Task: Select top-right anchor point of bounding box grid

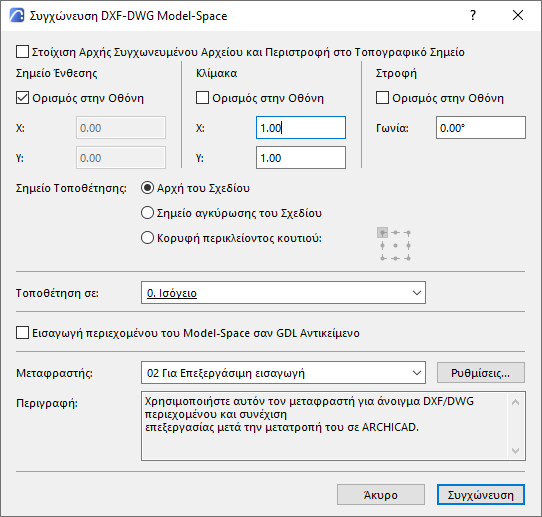Action: point(408,233)
